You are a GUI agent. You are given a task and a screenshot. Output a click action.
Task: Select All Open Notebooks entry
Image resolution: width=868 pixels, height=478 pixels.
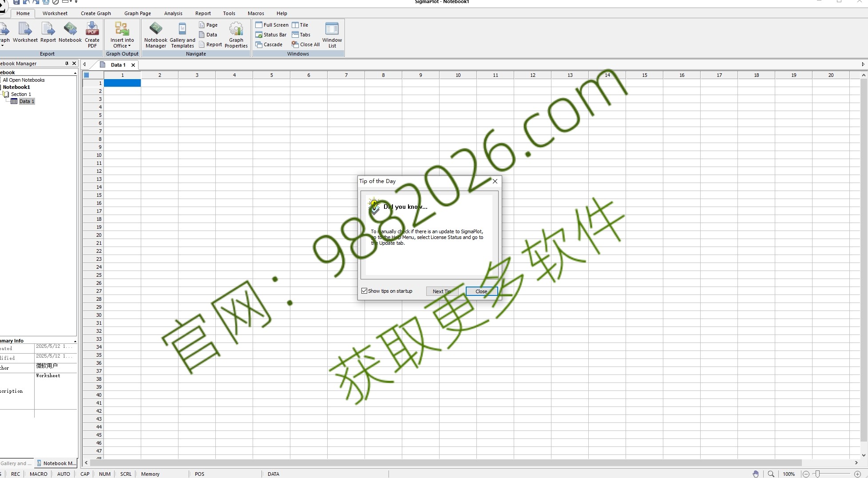24,80
